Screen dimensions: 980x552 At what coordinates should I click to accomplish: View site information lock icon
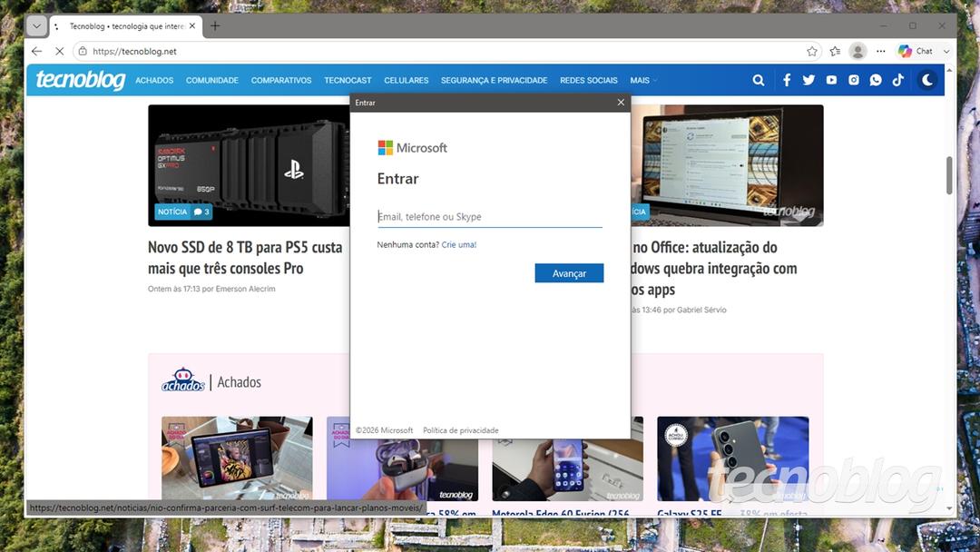83,51
